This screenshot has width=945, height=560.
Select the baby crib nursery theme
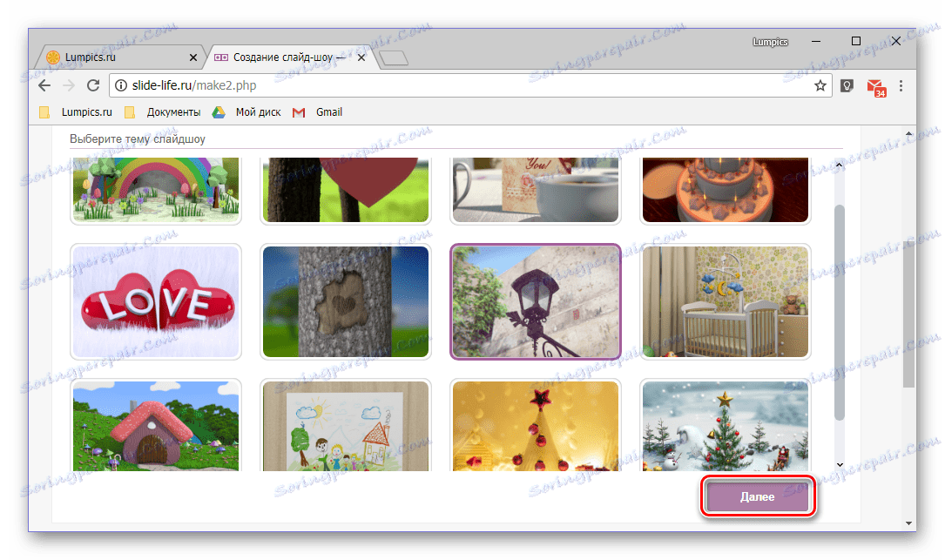coord(726,301)
